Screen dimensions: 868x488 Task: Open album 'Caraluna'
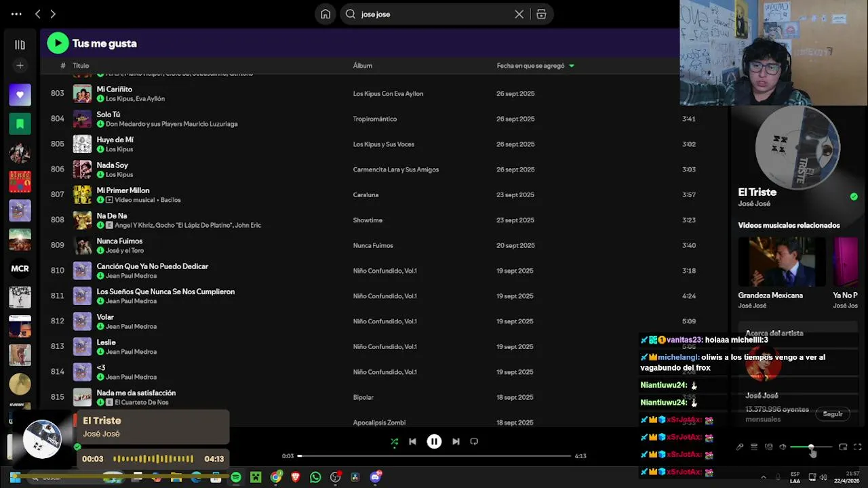tap(366, 195)
